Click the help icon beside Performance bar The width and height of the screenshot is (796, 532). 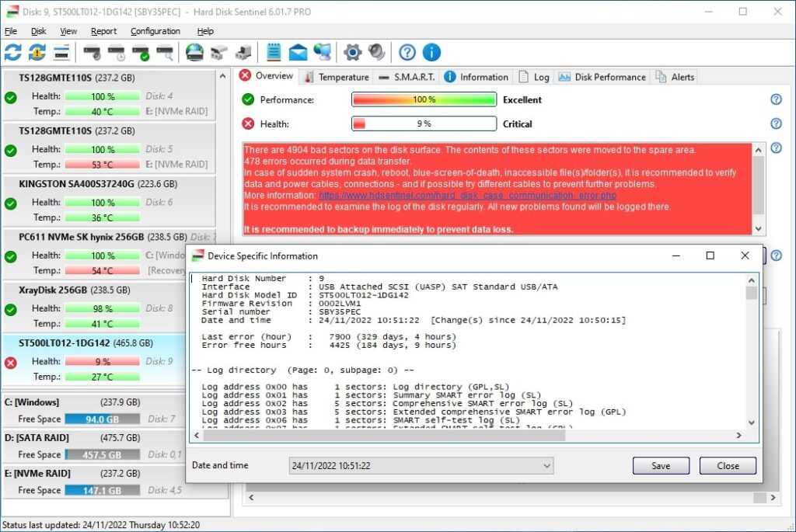[x=775, y=99]
